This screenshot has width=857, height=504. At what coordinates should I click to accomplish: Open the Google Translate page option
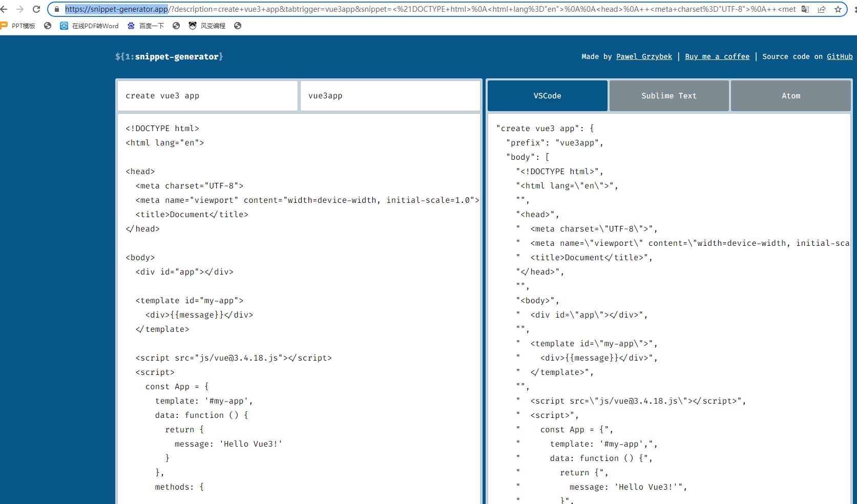click(805, 9)
